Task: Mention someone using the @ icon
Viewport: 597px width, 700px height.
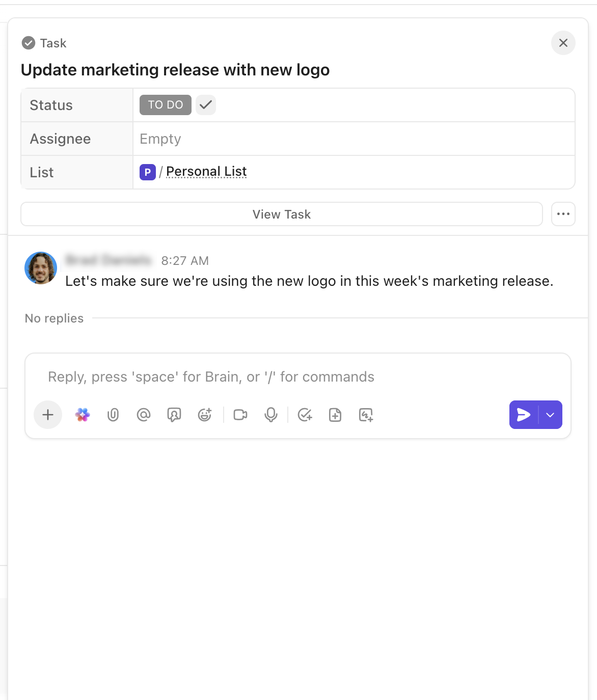Action: [x=144, y=415]
